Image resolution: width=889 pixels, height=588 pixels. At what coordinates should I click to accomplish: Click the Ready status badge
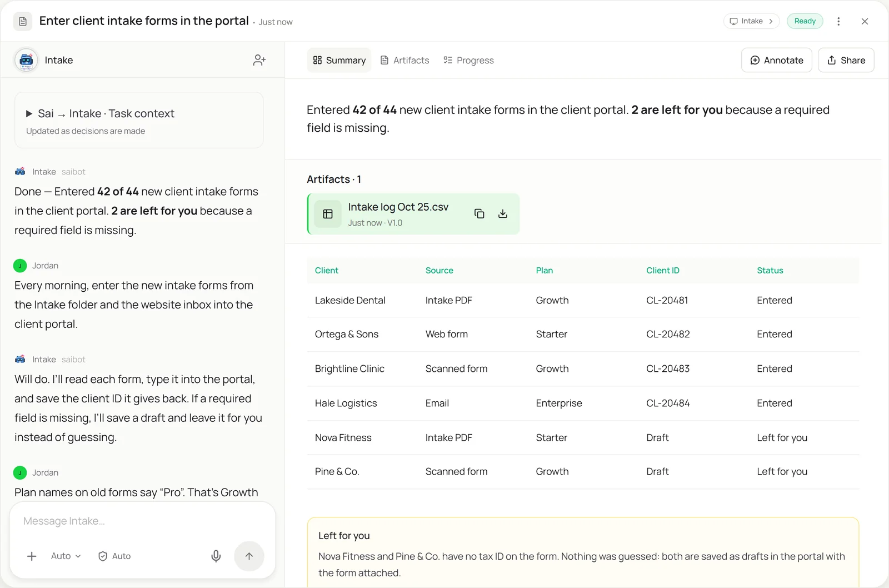click(805, 21)
